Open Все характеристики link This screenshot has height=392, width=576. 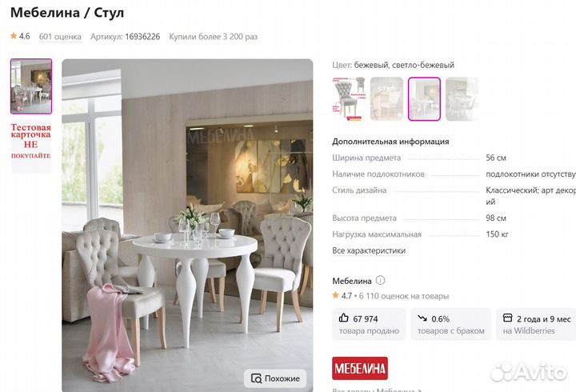coord(369,250)
